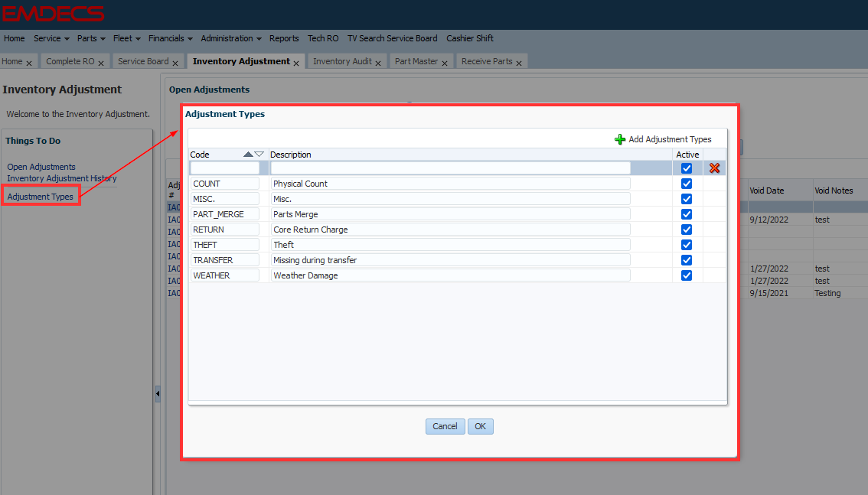Toggle Active checkbox for RETURN
This screenshot has height=495, width=868.
click(687, 230)
